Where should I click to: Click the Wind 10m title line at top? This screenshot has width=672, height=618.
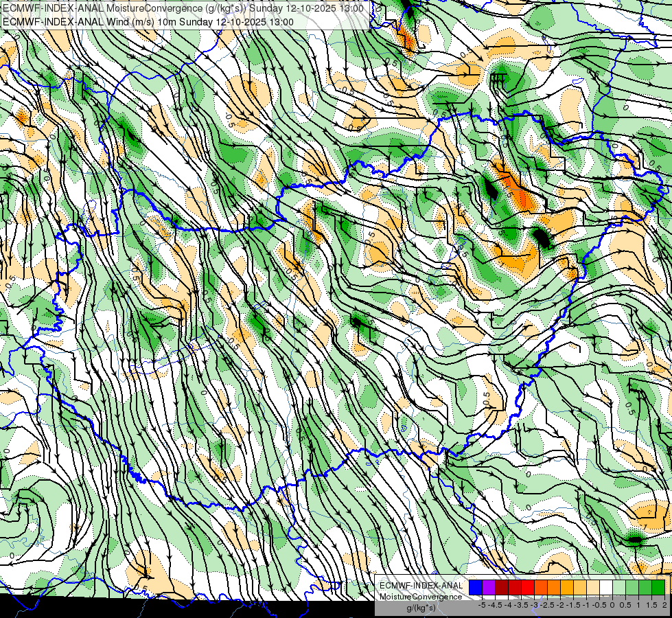(148, 22)
